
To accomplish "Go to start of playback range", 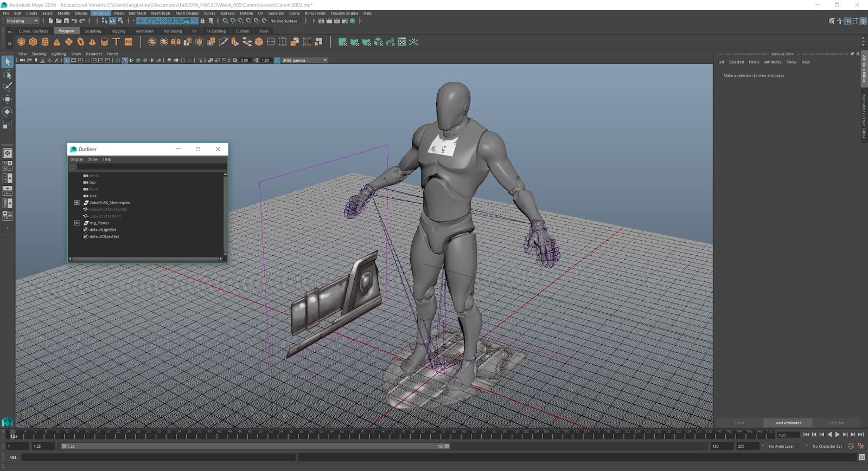I will [806, 435].
